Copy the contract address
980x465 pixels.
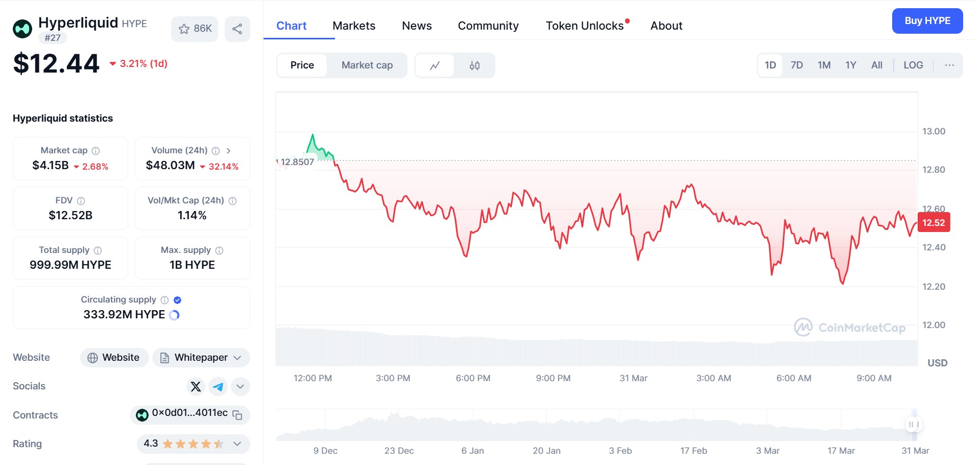coord(237,415)
